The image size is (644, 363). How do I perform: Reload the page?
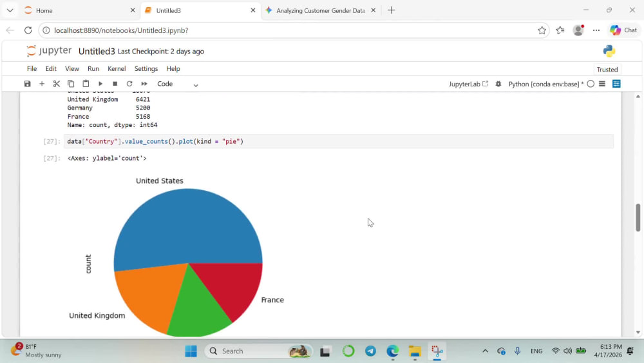click(x=28, y=30)
